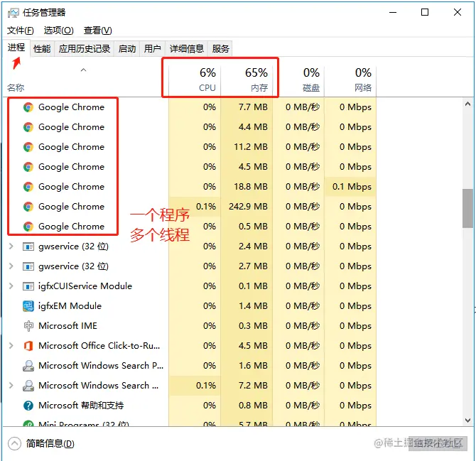
Task: Click the Chrome icon in the 18.8 MB row
Action: click(x=28, y=187)
